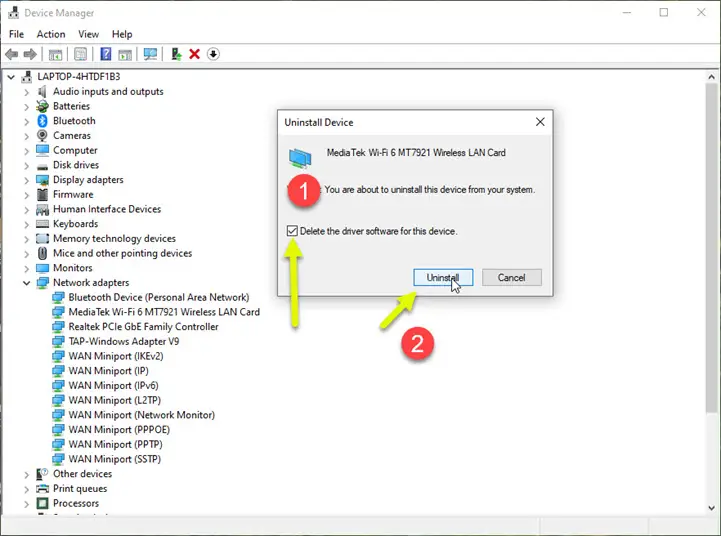Select WAN Miniport (IKEv2)
The height and width of the screenshot is (536, 721).
pyautogui.click(x=116, y=356)
